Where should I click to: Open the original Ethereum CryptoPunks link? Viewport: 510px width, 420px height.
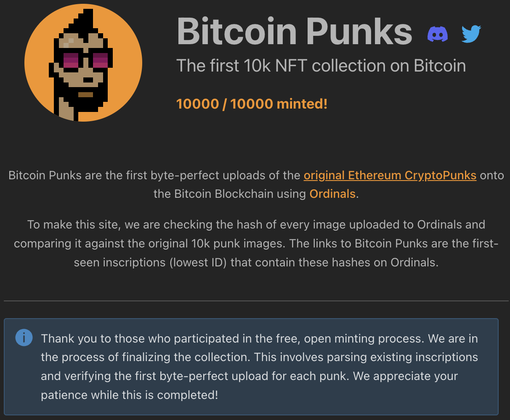click(390, 175)
